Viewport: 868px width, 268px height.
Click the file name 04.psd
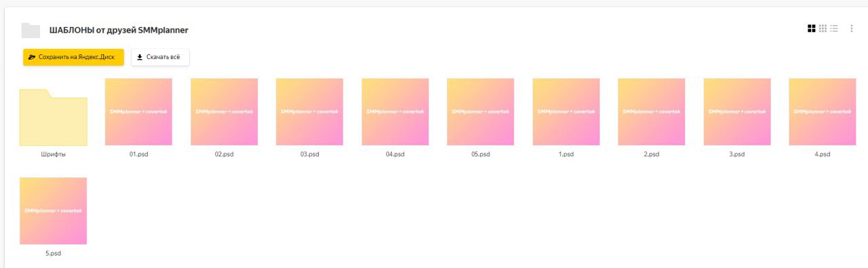tap(395, 155)
